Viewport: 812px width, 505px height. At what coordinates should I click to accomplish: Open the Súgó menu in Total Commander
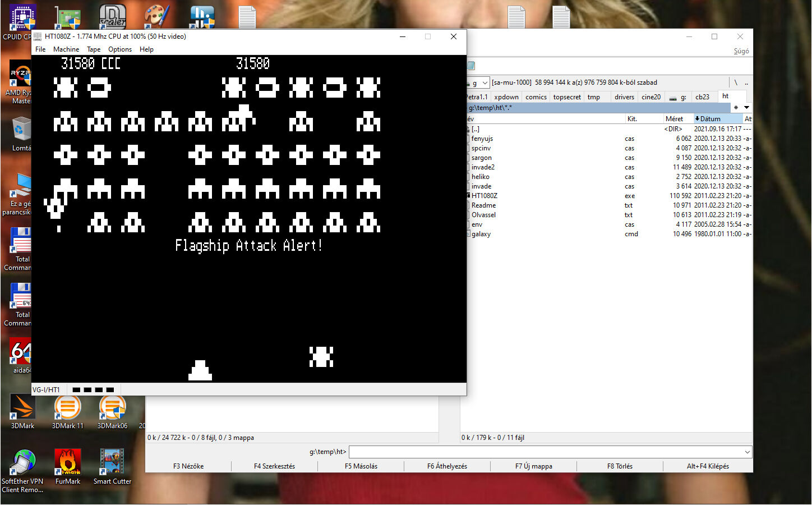(741, 51)
